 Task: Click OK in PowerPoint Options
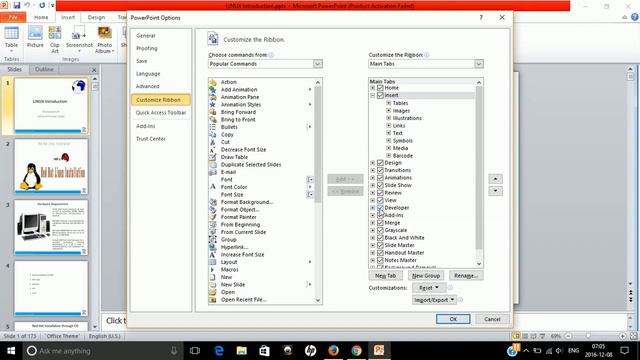click(x=453, y=319)
